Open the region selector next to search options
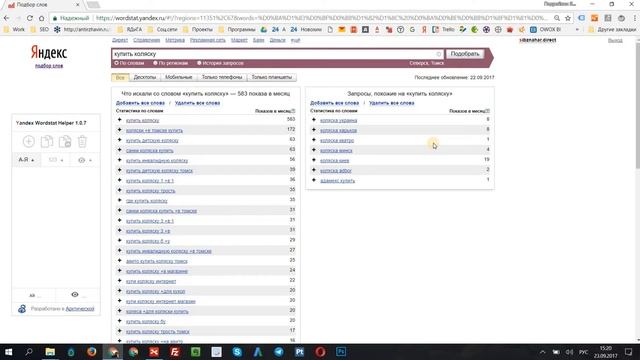The width and height of the screenshot is (640, 360). click(426, 63)
